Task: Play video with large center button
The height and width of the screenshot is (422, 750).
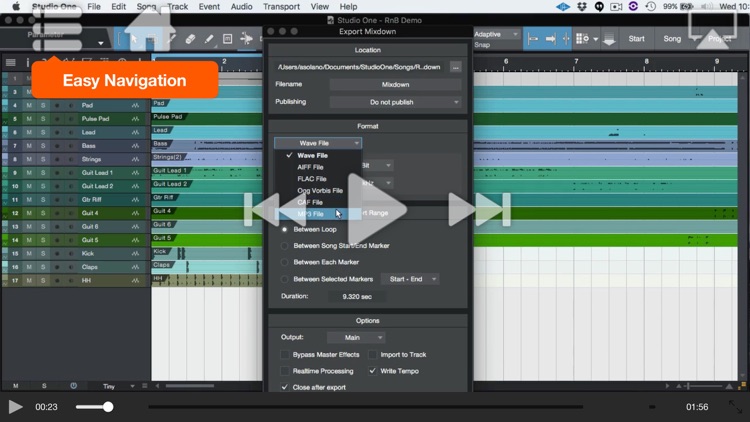Action: point(376,210)
